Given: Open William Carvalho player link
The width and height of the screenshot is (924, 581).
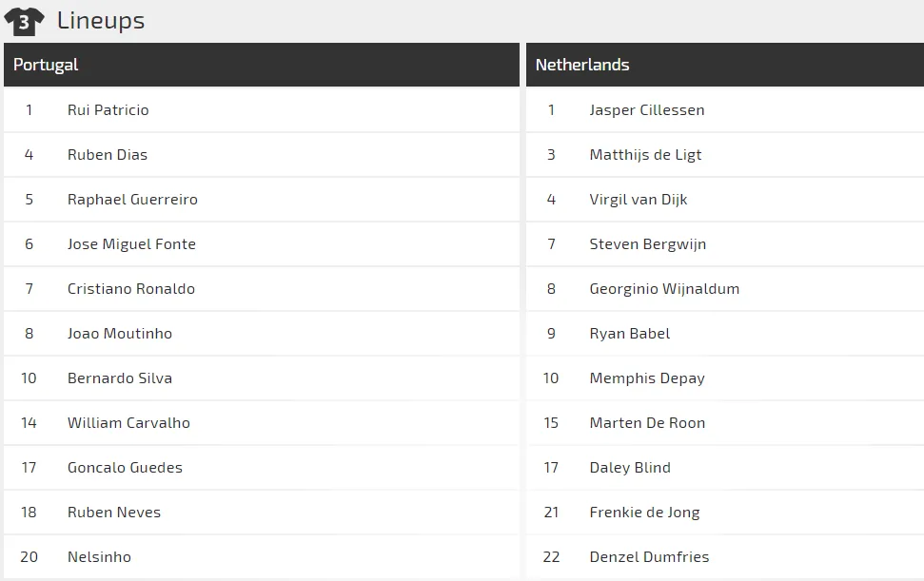Looking at the screenshot, I should pyautogui.click(x=128, y=423).
